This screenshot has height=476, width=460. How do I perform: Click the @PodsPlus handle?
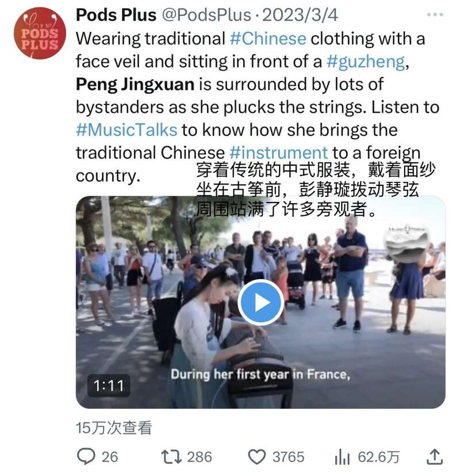206,15
